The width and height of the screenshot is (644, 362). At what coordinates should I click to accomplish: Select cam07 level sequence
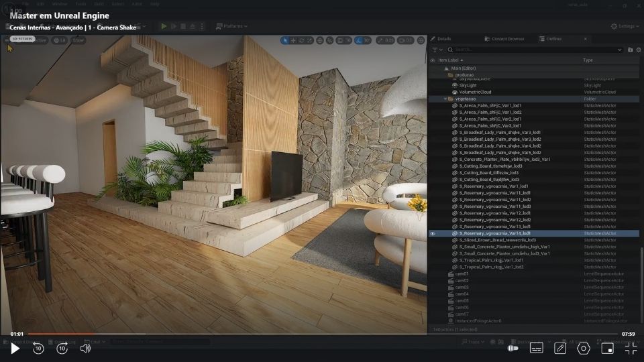pos(534,314)
